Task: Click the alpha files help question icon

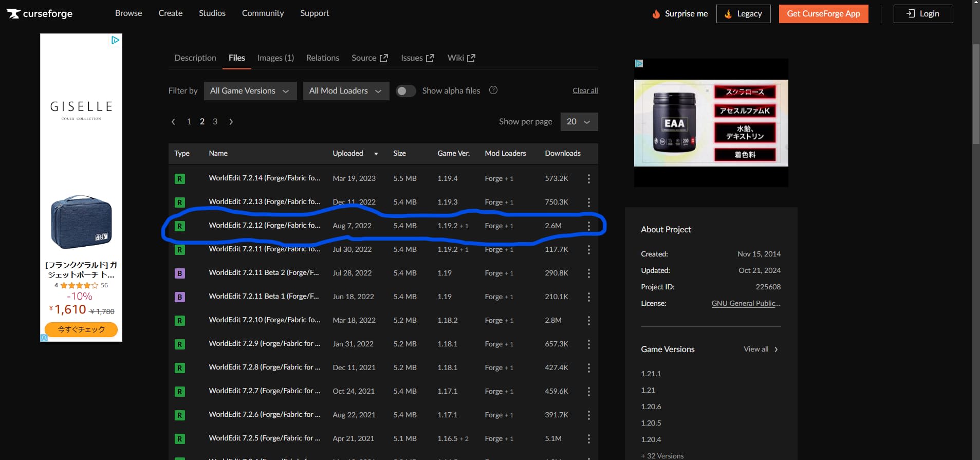Action: point(493,90)
